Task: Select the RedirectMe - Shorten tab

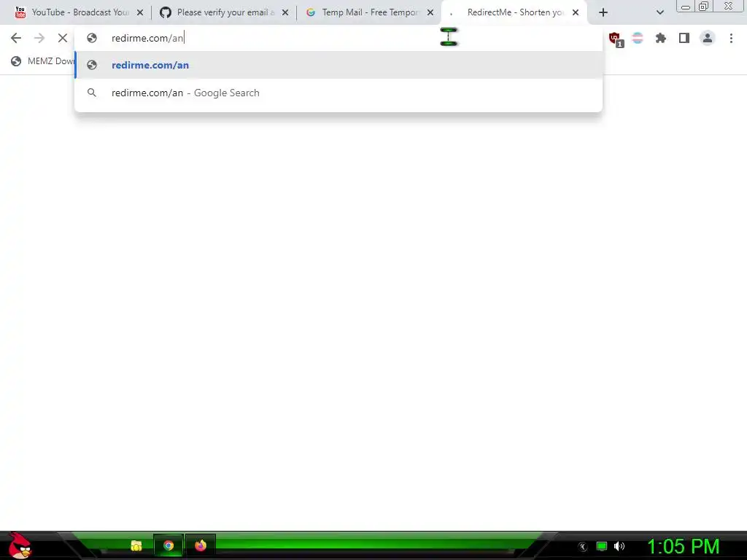Action: click(x=514, y=12)
